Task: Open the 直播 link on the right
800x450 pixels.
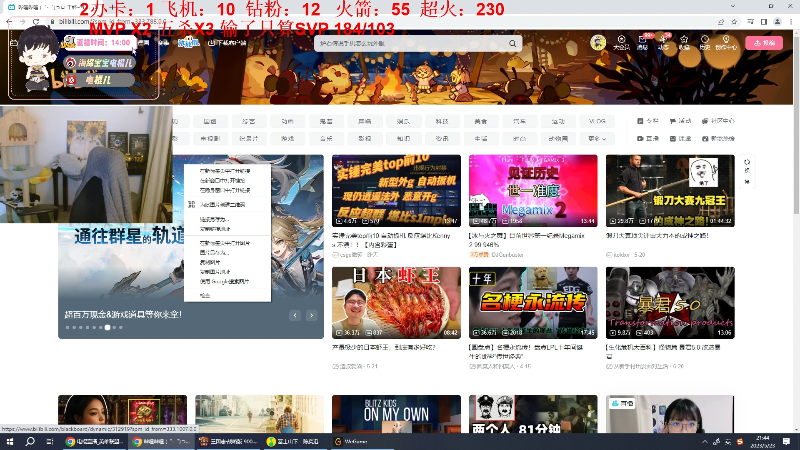Action: (648, 138)
